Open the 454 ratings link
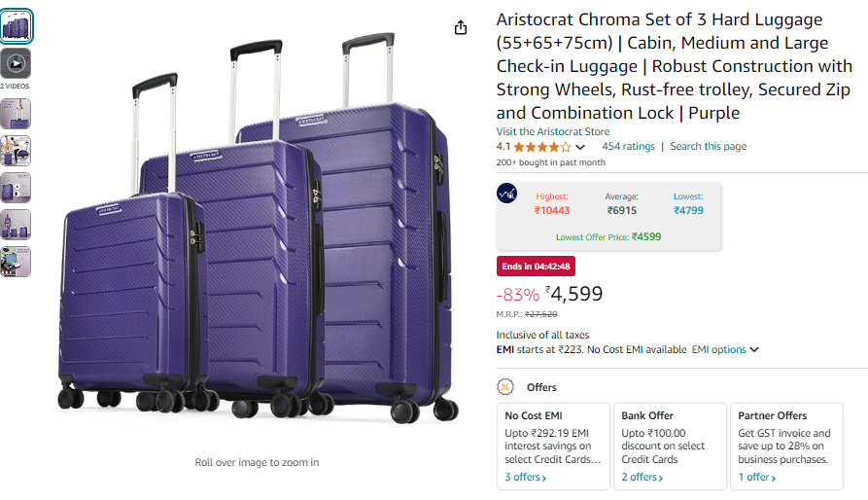868x500 pixels. tap(628, 146)
